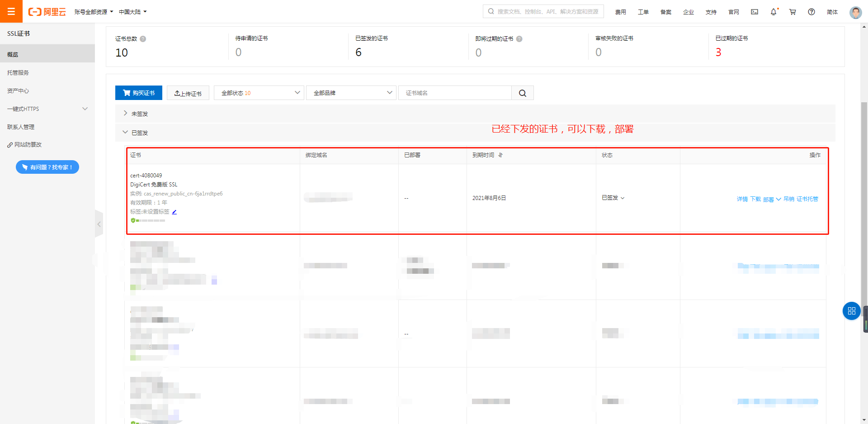Open the hamburger navigation menu
The width and height of the screenshot is (868, 424).
(11, 11)
